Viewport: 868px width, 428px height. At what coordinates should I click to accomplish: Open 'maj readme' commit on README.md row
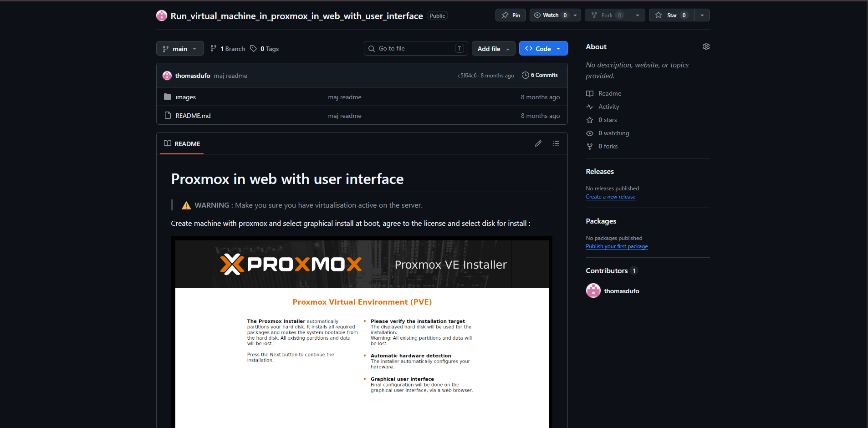[x=345, y=116]
